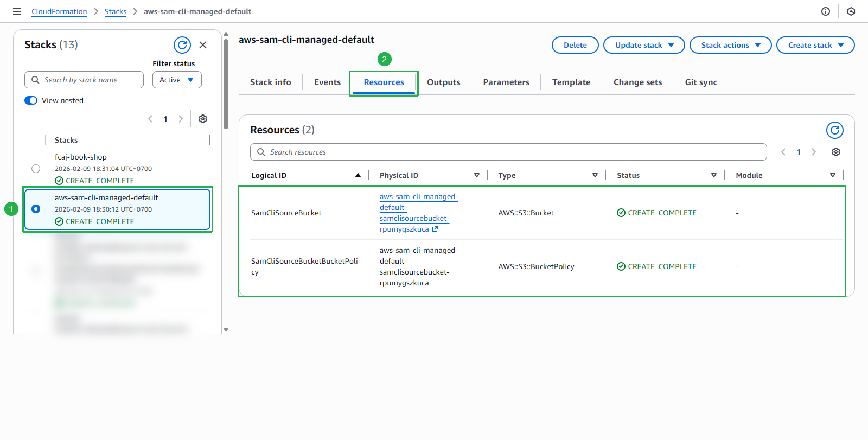Sort by Logical ID ascending arrow
The image size is (868, 440).
[358, 175]
